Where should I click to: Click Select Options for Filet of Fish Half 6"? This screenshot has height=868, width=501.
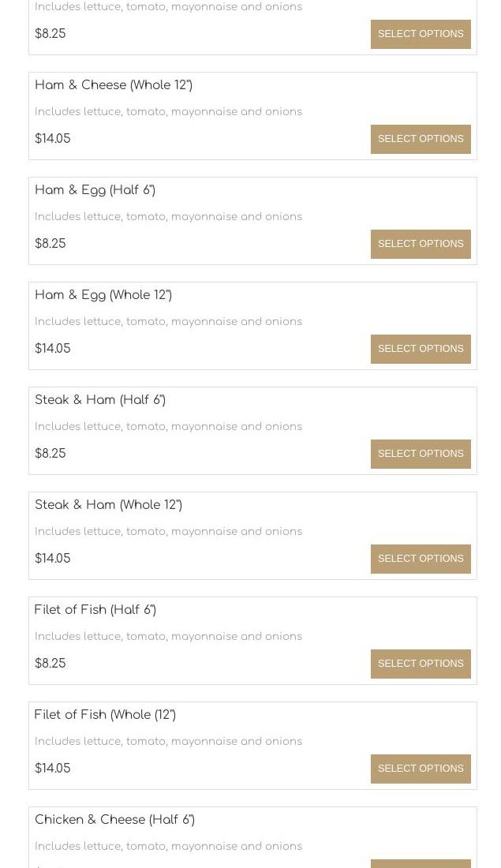(x=421, y=664)
